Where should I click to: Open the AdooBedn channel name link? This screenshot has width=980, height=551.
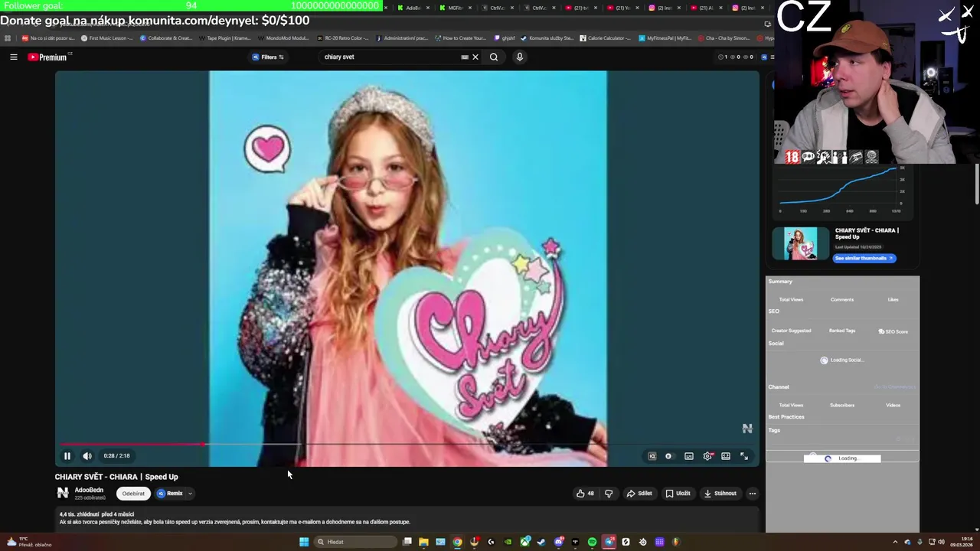89,490
